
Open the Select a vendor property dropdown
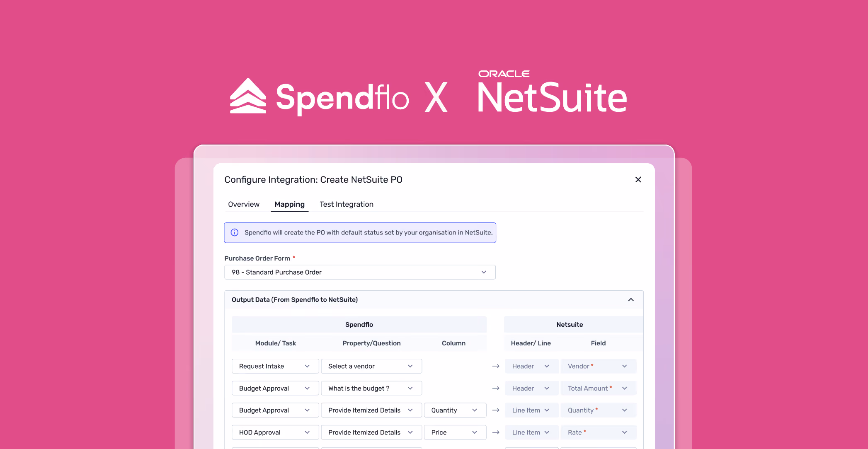(x=371, y=366)
